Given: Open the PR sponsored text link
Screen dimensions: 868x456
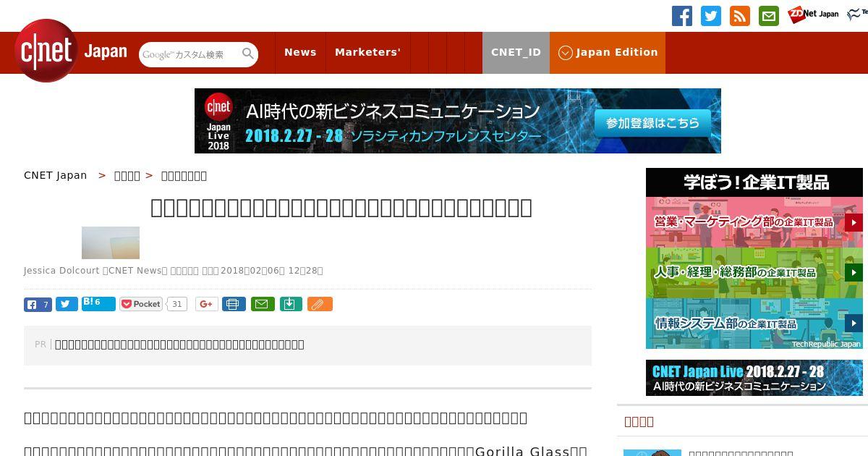Looking at the screenshot, I should click(179, 345).
